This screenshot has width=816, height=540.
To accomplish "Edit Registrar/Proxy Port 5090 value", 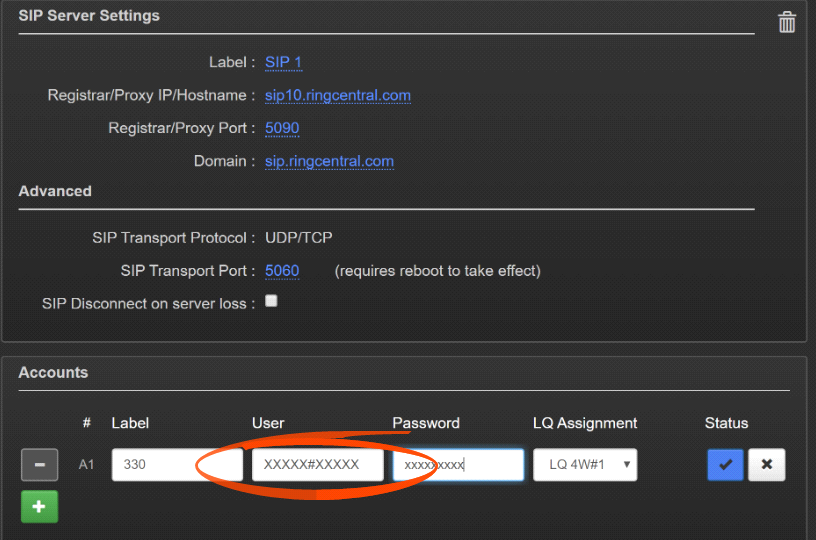I will pyautogui.click(x=282, y=128).
